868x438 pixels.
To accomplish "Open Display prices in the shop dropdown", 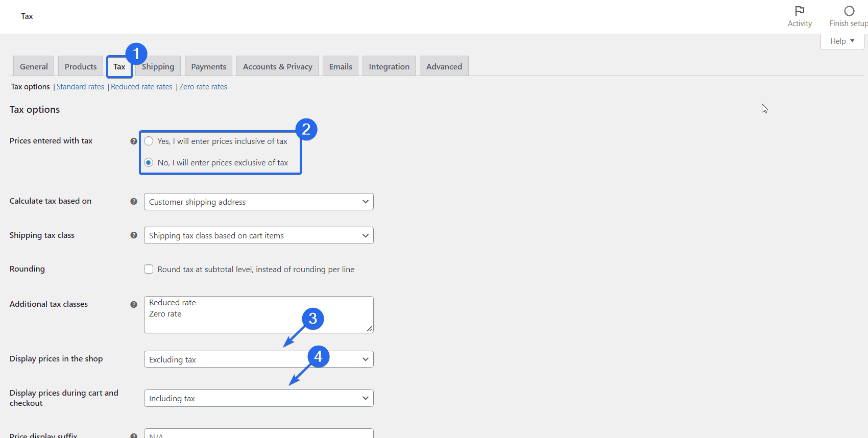I will click(258, 359).
